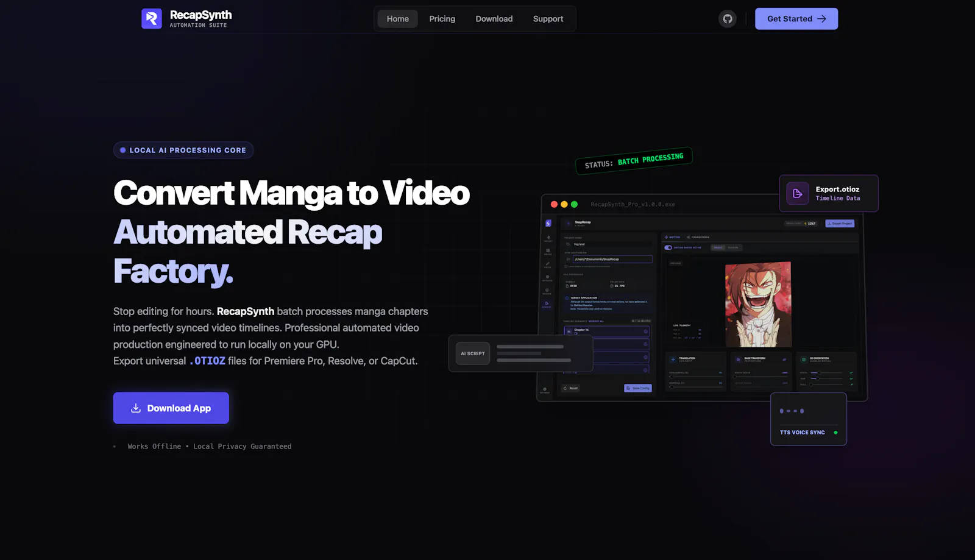
Task: Click the 'TTS VOICE SYNC' label
Action: 802,433
